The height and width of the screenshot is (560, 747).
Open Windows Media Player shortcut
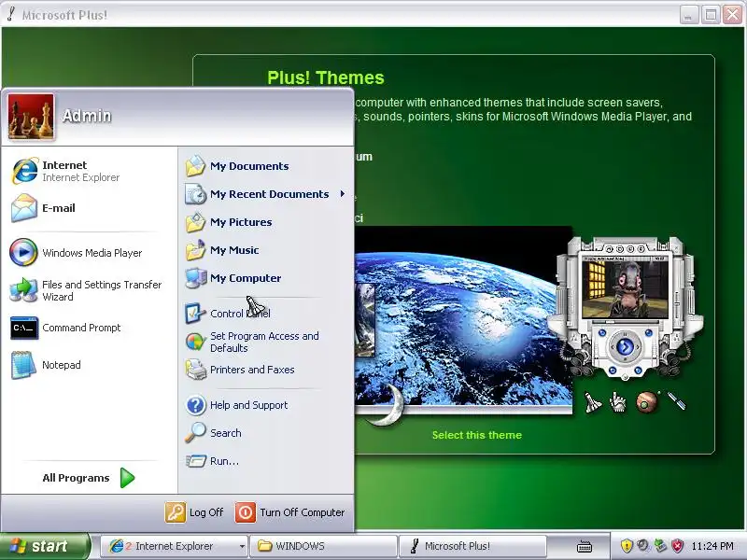[x=77, y=253]
